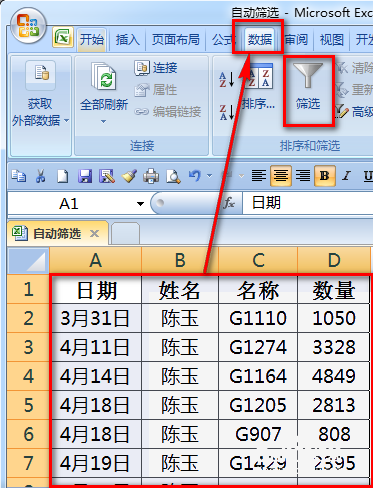The image size is (373, 488).
Task: Select the format painter brush icon
Action: [129, 176]
